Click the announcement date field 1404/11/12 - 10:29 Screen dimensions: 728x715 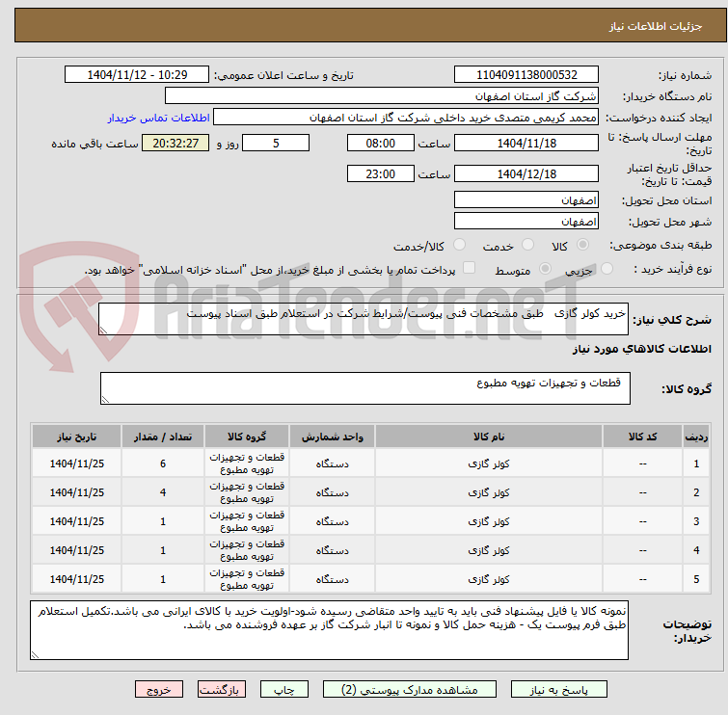pos(137,75)
